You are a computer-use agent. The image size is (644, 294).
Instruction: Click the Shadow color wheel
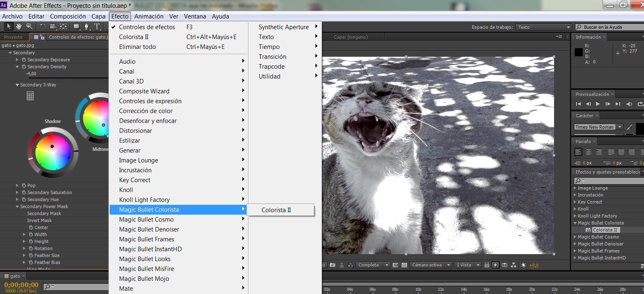pyautogui.click(x=52, y=152)
